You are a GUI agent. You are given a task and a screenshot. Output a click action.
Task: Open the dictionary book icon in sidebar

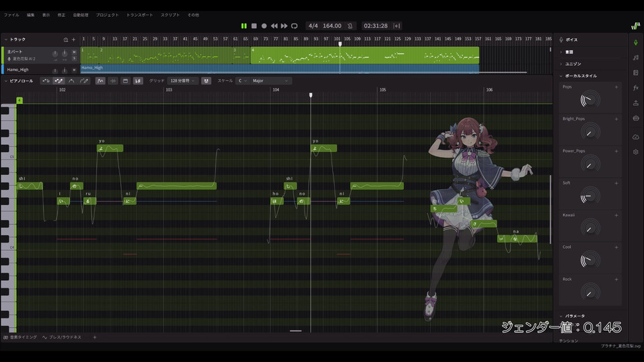point(635,72)
